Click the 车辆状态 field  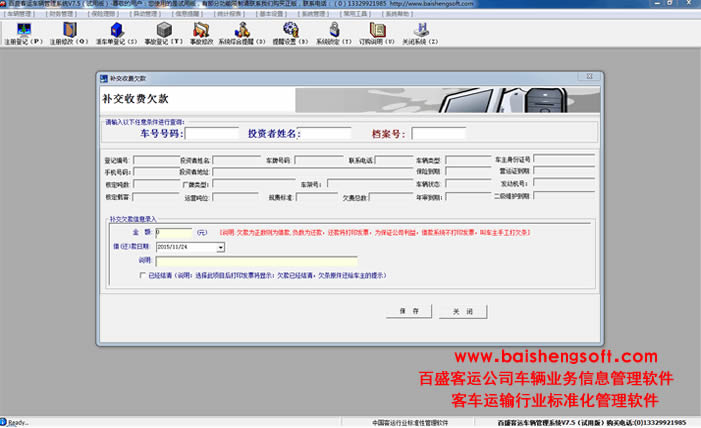click(x=468, y=184)
